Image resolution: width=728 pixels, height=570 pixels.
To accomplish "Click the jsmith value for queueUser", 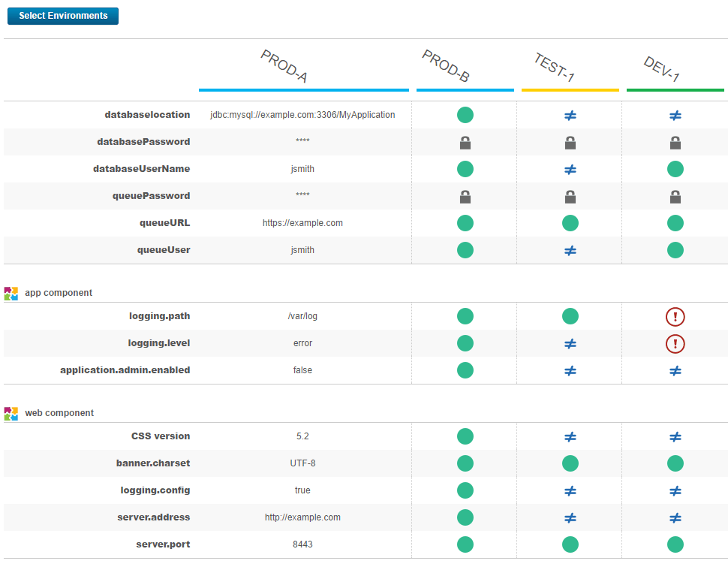I will [x=302, y=250].
